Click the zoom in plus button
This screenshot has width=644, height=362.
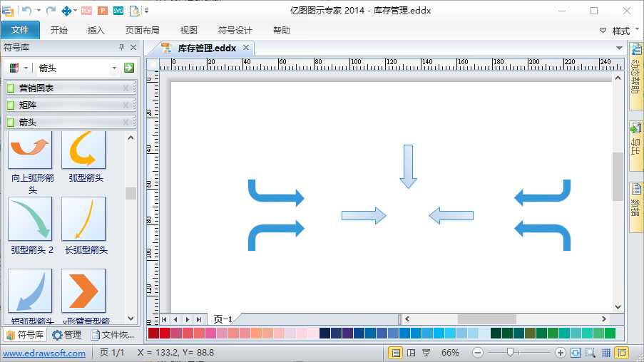point(561,353)
